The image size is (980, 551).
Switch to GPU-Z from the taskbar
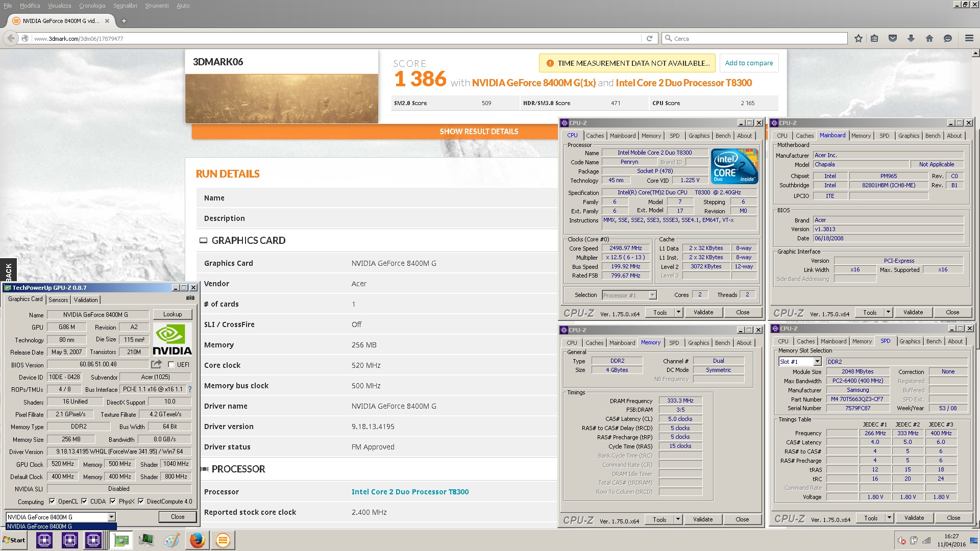(x=121, y=540)
